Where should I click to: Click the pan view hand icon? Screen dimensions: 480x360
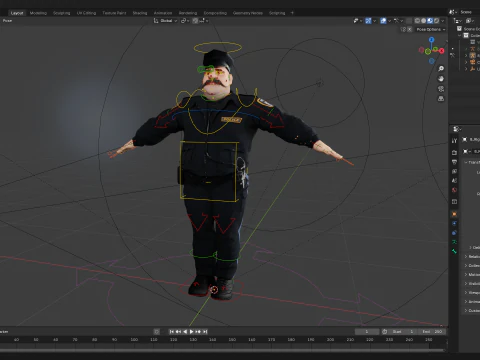click(x=441, y=79)
